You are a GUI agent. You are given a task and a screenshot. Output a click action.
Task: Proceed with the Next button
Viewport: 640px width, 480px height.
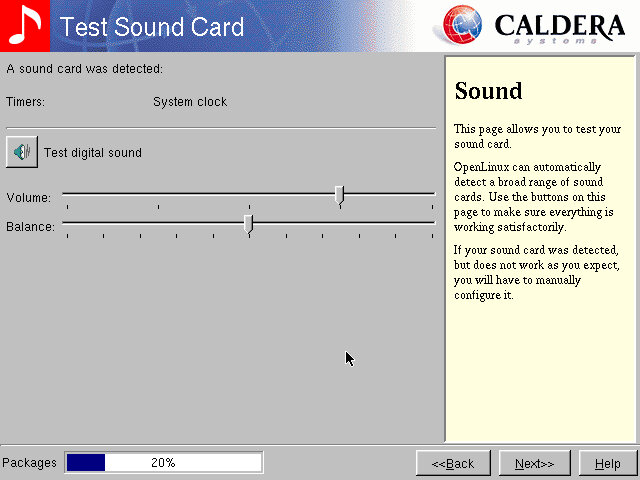[x=534, y=463]
